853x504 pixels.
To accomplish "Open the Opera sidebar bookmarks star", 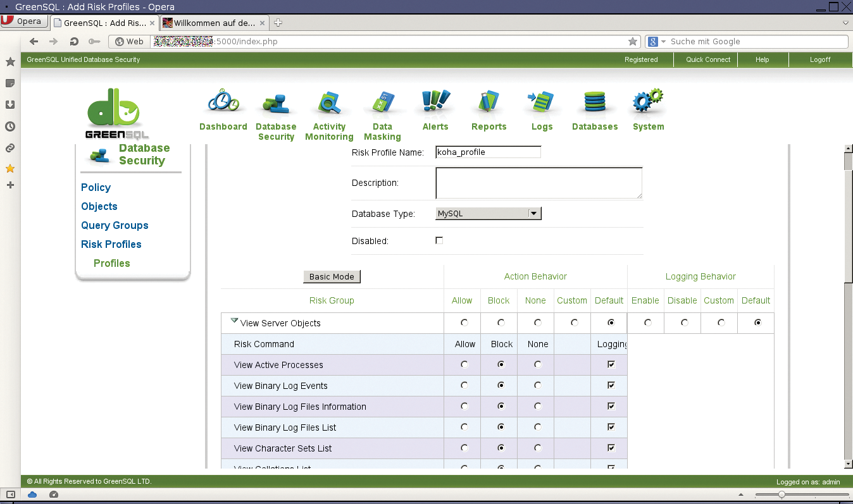I will coord(10,62).
